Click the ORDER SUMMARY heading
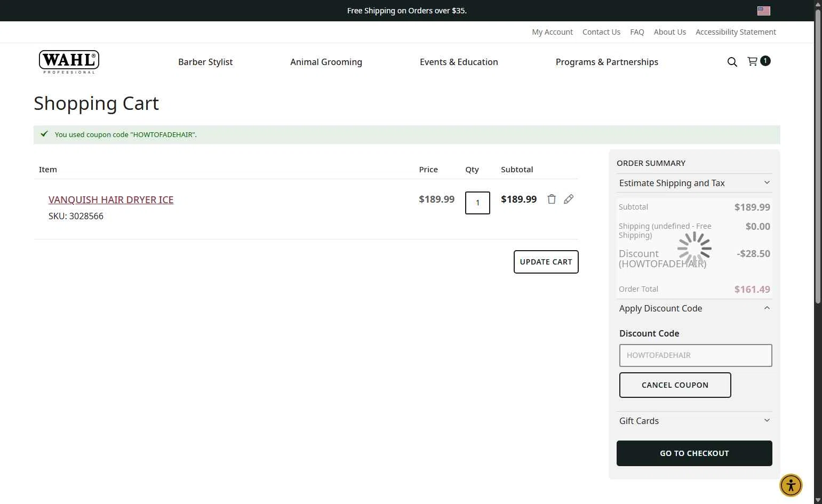 coord(651,163)
